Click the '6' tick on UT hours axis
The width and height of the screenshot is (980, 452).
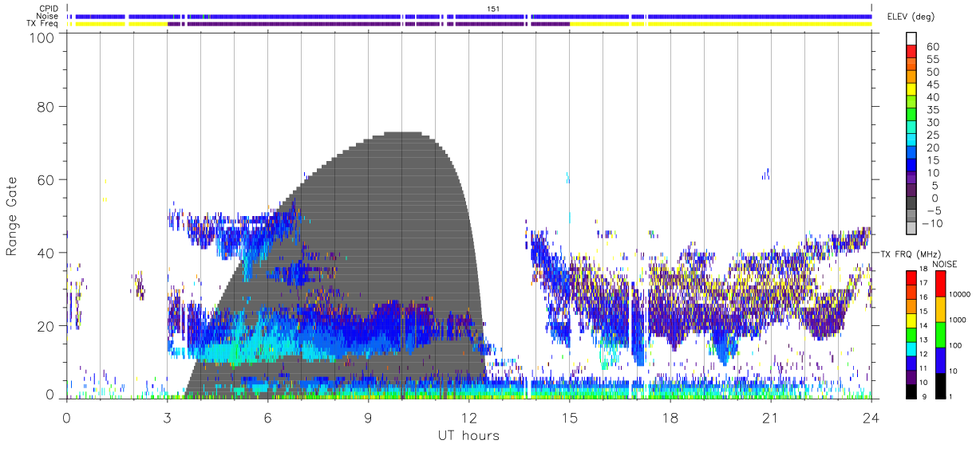[268, 418]
